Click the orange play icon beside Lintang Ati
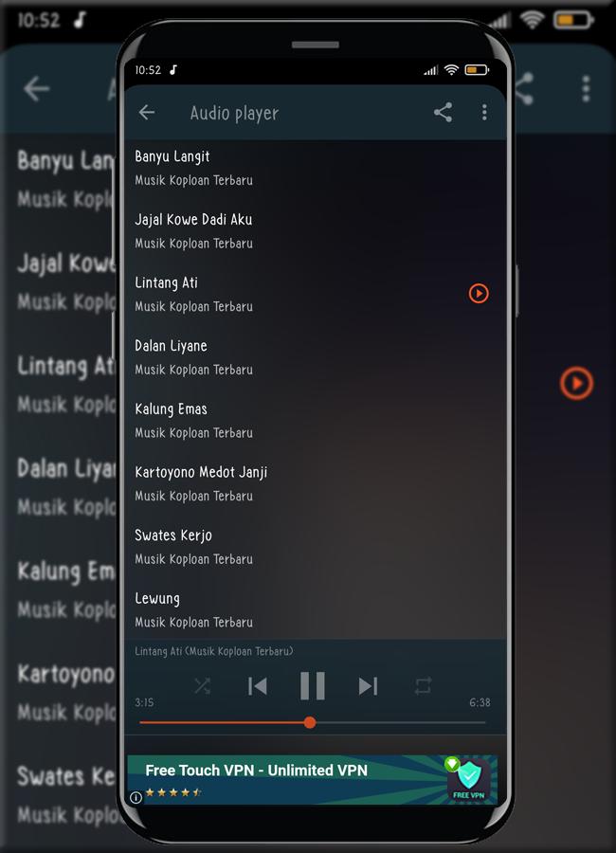Screen dimensions: 616x853 [479, 294]
